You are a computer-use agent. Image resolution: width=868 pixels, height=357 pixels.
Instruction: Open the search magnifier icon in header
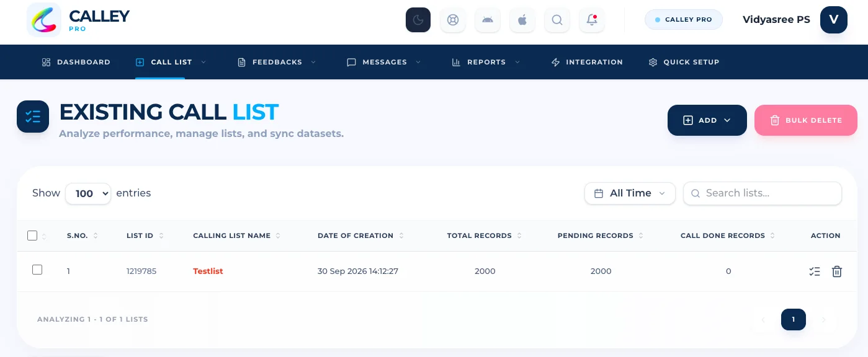557,20
